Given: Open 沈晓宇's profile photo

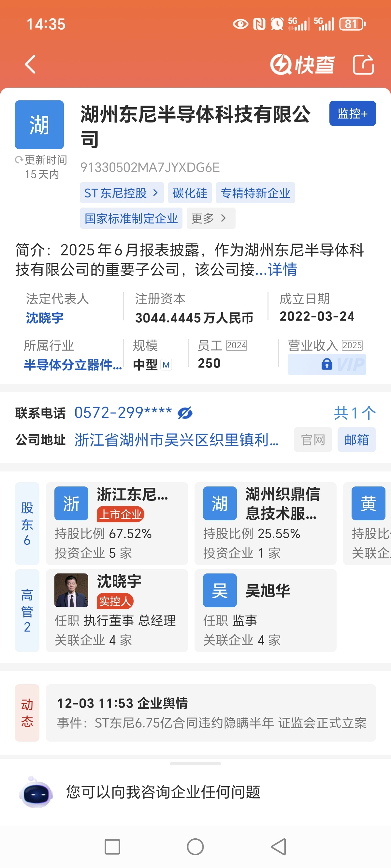Looking at the screenshot, I should click(71, 590).
